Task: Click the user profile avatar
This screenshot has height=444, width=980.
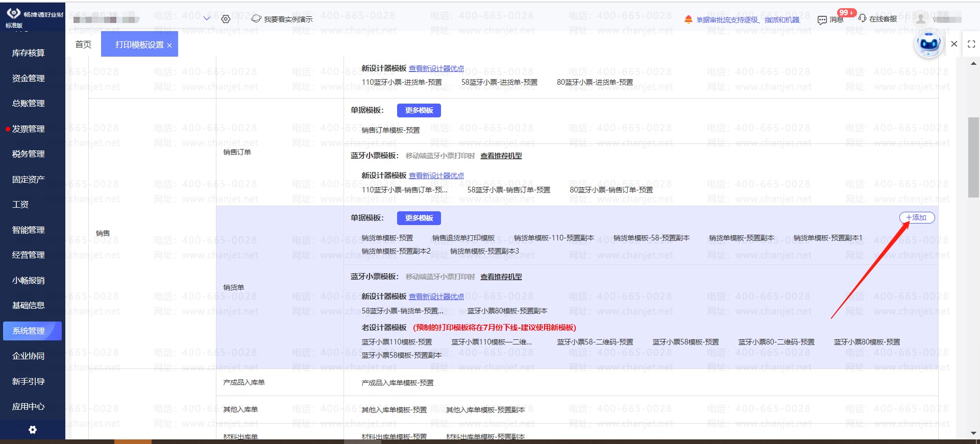Action: pyautogui.click(x=920, y=19)
